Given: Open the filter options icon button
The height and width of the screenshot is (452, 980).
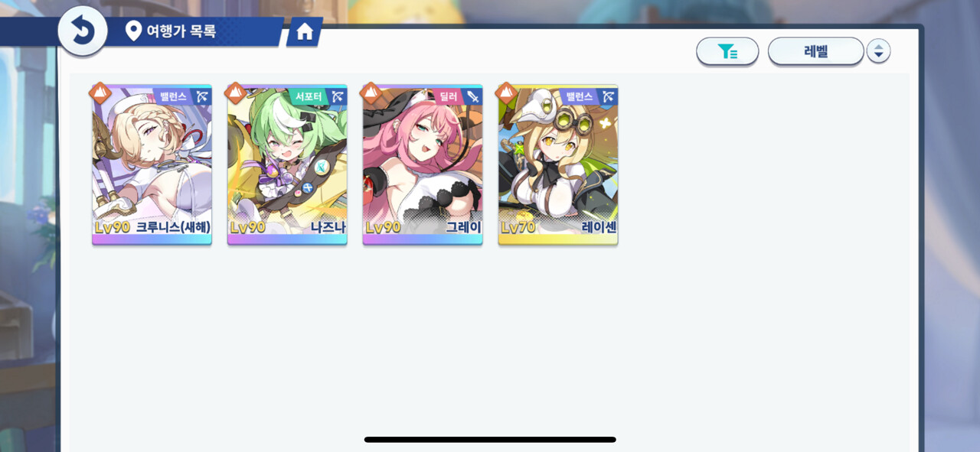Looking at the screenshot, I should click(727, 51).
